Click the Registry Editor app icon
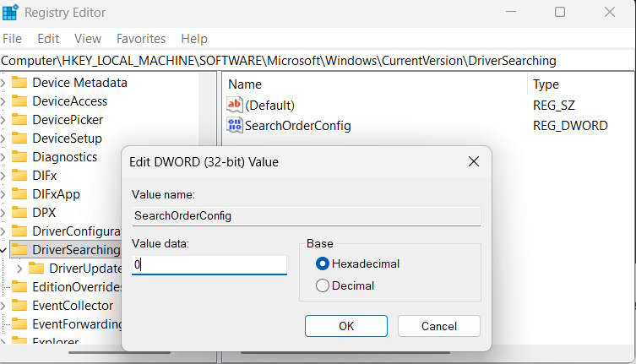This screenshot has height=364, width=636. click(10, 12)
